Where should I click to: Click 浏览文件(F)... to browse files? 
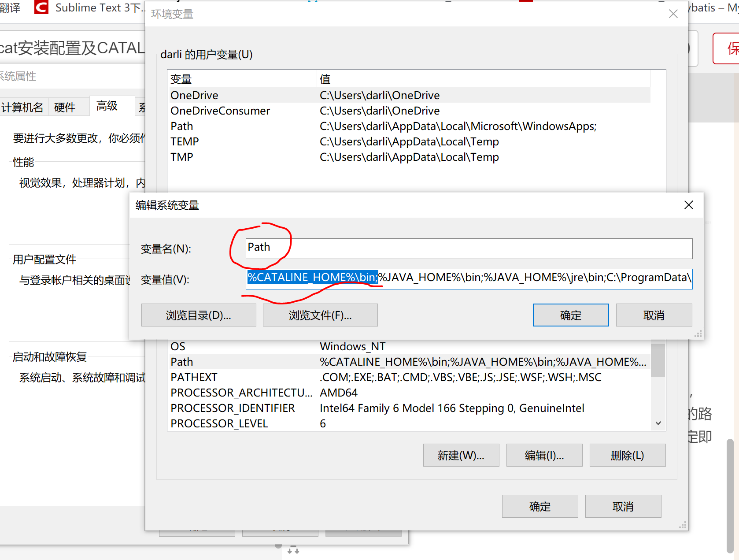320,315
